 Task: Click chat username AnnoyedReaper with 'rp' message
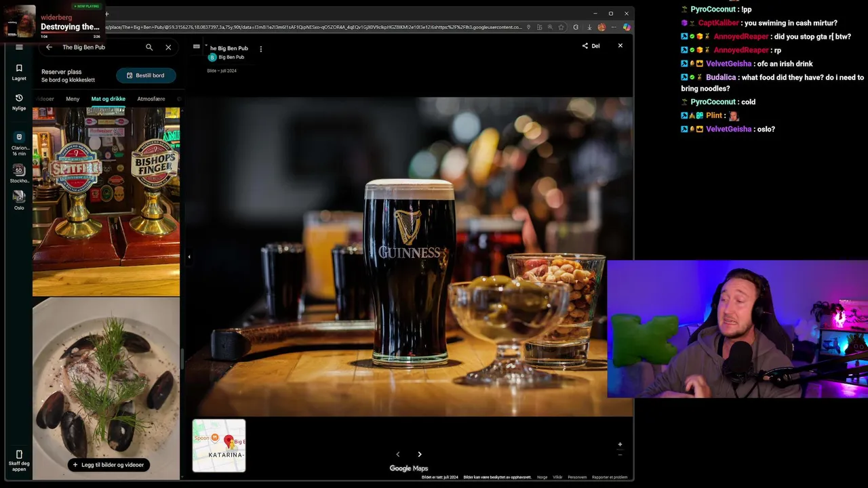click(741, 50)
